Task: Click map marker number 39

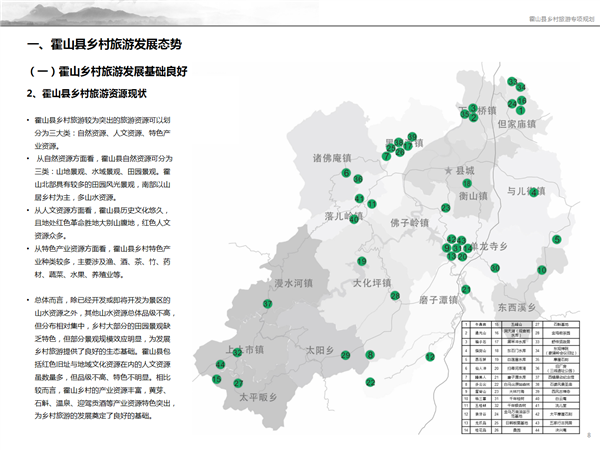Action: point(412,137)
